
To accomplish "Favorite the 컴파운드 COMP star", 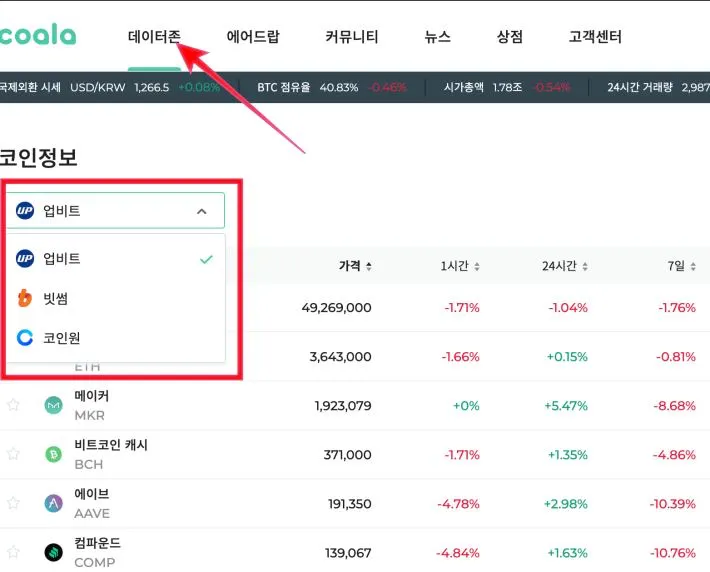I will [13, 552].
